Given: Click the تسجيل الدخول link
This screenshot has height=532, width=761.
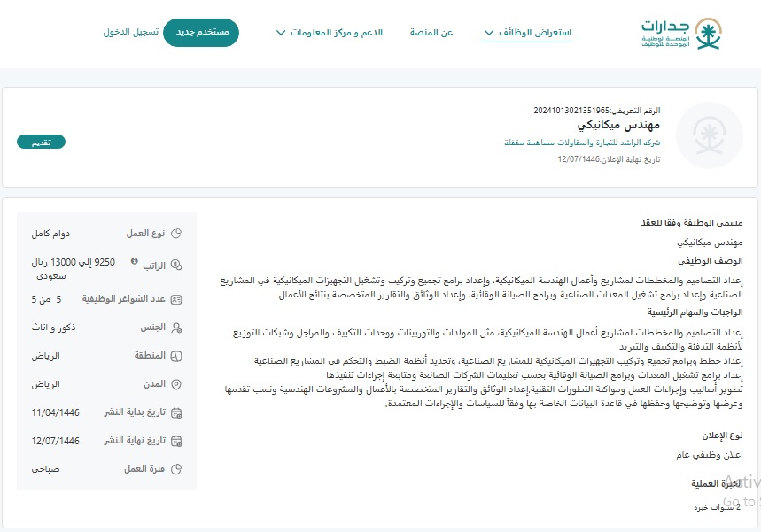Looking at the screenshot, I should pyautogui.click(x=130, y=32).
